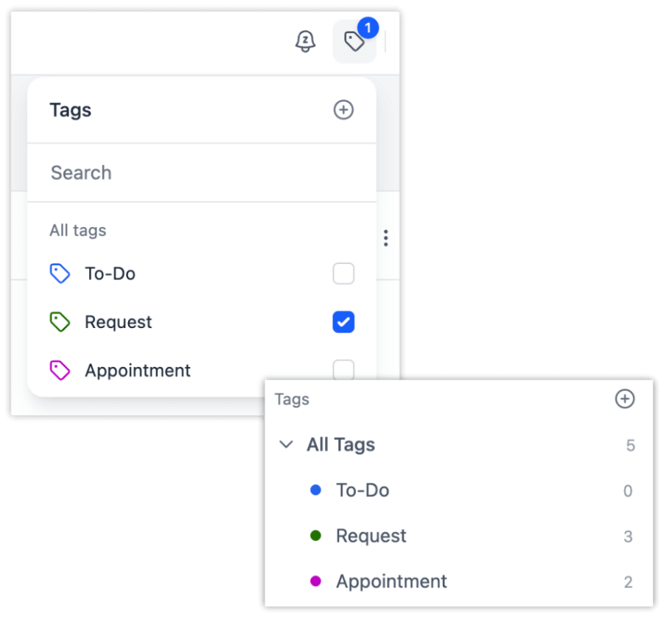
Task: Add new tag from sidebar plus icon
Action: (x=624, y=399)
